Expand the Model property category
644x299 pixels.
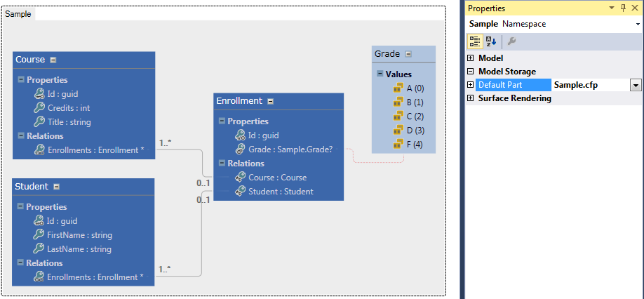pos(471,58)
